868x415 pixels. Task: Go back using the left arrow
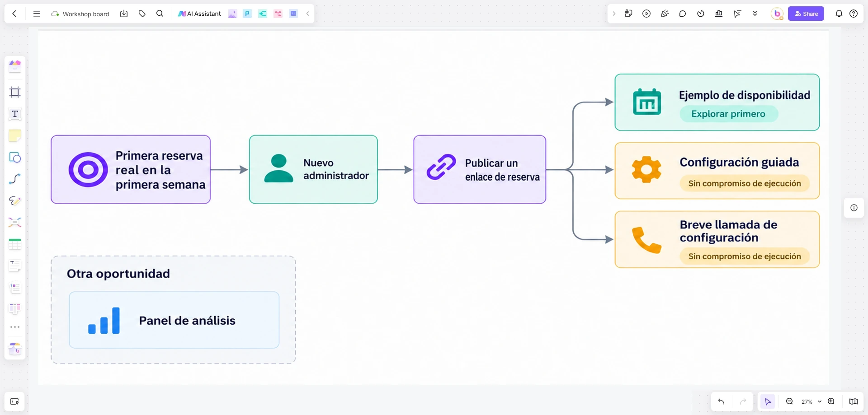tap(14, 14)
